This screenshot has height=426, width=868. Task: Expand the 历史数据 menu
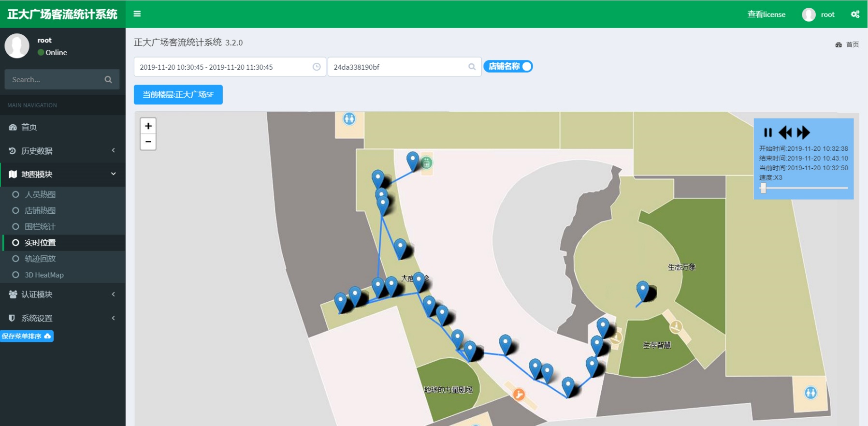click(63, 151)
